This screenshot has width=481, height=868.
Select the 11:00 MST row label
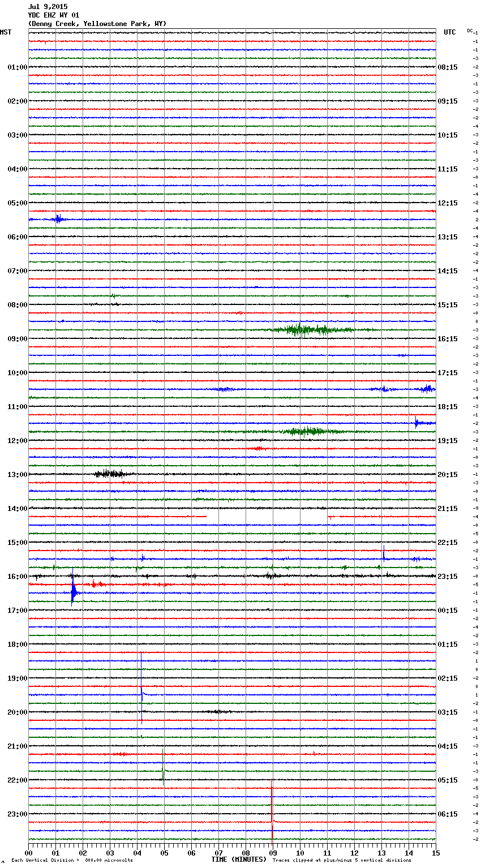(18, 407)
